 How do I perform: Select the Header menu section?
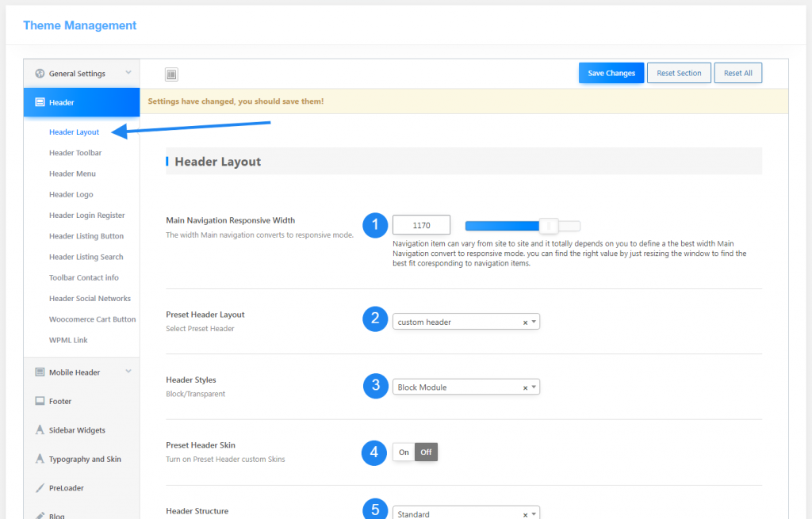pos(82,102)
